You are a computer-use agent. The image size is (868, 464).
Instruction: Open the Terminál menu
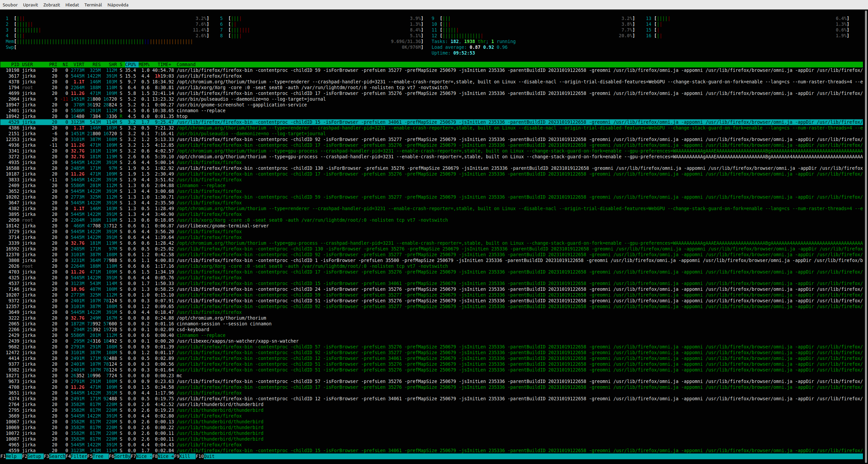coord(93,5)
